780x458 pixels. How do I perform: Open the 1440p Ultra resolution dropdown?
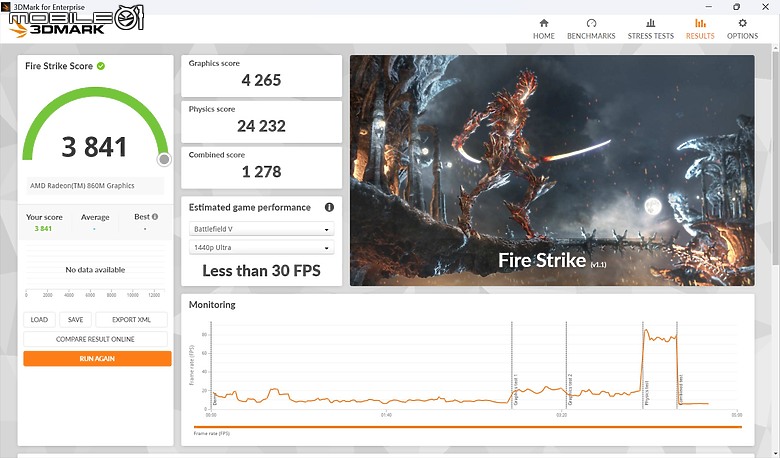pos(261,247)
